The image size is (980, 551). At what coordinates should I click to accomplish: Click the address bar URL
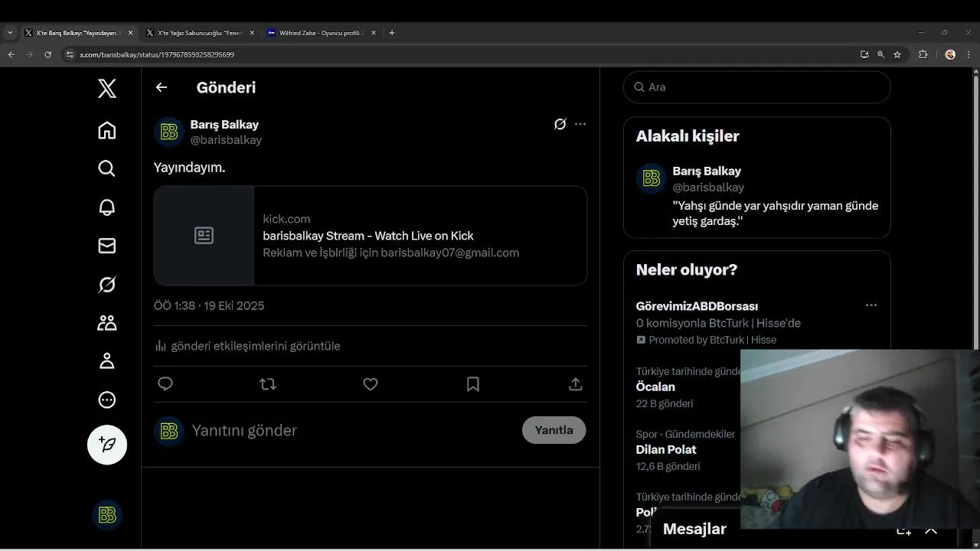[x=157, y=54]
